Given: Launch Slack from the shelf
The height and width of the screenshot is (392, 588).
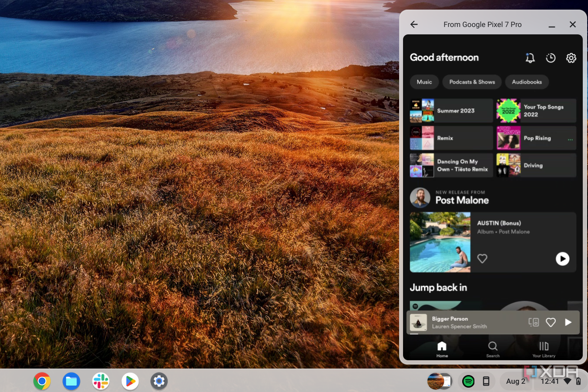Looking at the screenshot, I should (101, 381).
